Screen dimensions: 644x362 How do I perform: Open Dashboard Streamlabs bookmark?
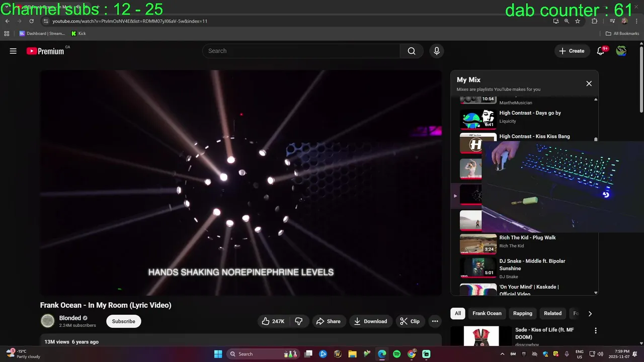point(42,34)
